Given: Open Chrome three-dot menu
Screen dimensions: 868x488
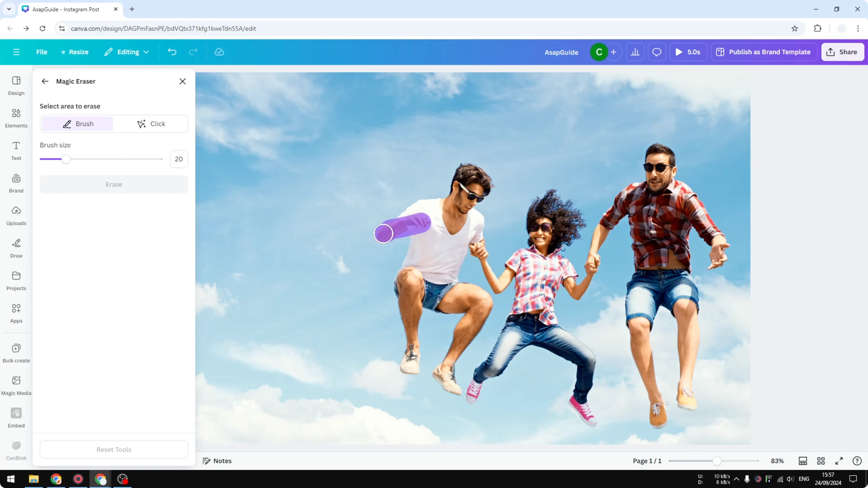Looking at the screenshot, I should [858, 29].
